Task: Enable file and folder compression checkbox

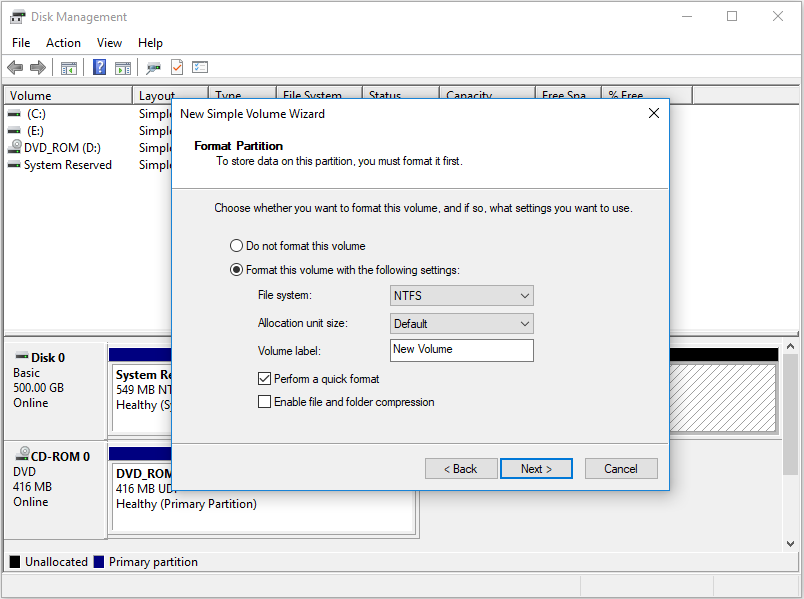Action: pos(265,402)
